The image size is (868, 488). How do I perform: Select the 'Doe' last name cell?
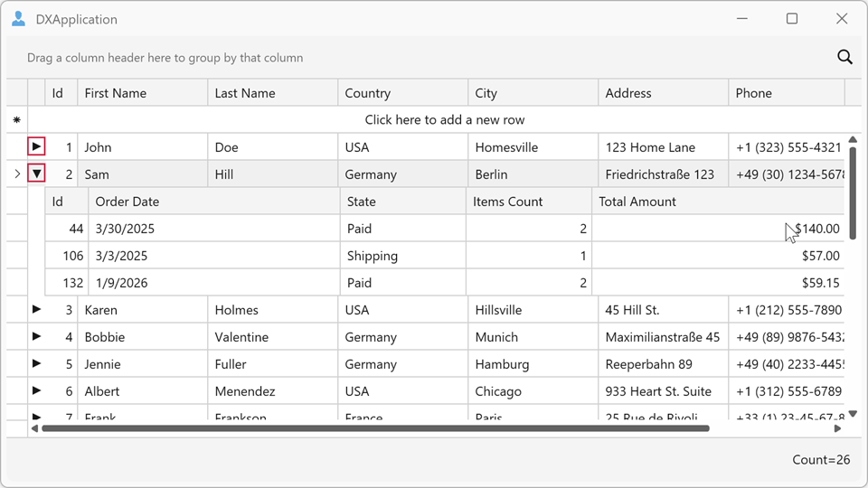click(x=273, y=147)
